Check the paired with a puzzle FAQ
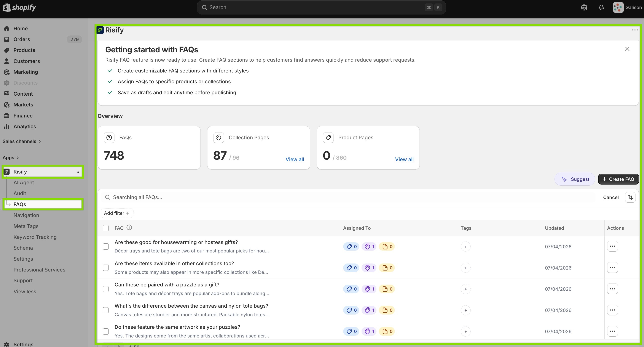644x347 pixels. [x=106, y=289]
